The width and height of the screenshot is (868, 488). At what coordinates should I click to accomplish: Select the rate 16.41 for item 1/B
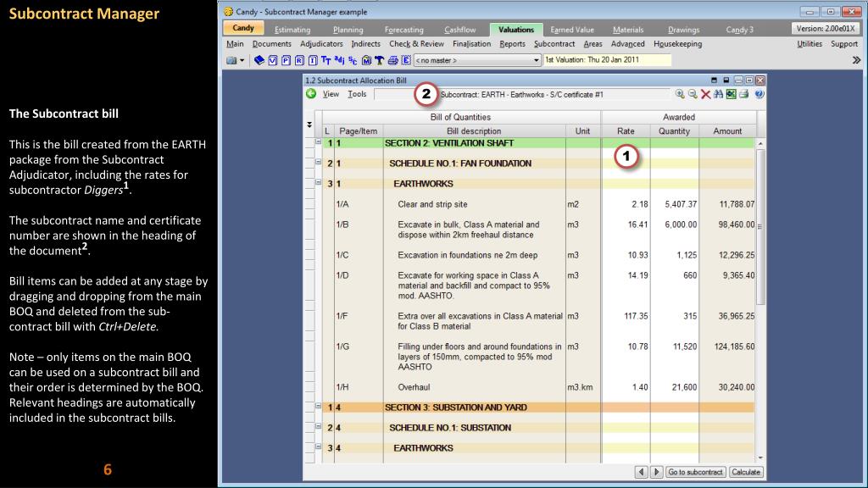[637, 225]
